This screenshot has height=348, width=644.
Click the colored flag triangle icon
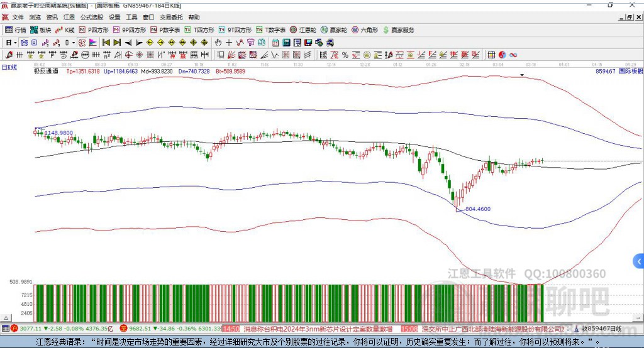(93, 43)
